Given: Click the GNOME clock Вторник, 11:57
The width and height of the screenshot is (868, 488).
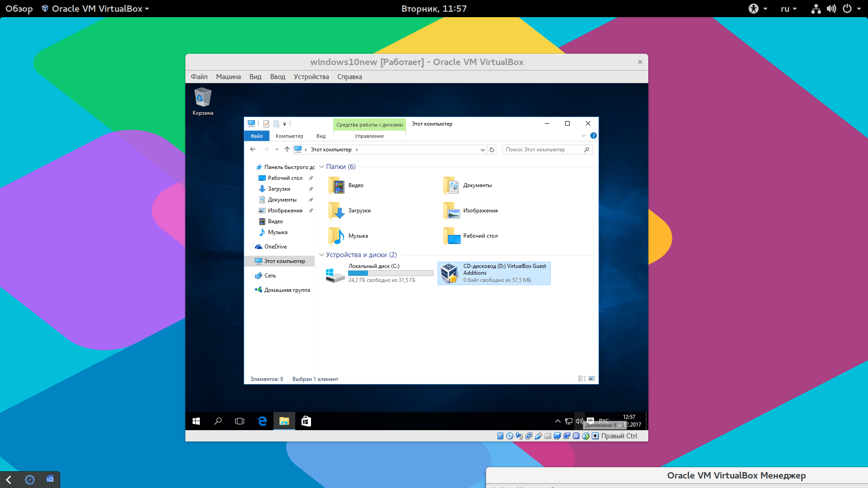Looking at the screenshot, I should (x=434, y=9).
